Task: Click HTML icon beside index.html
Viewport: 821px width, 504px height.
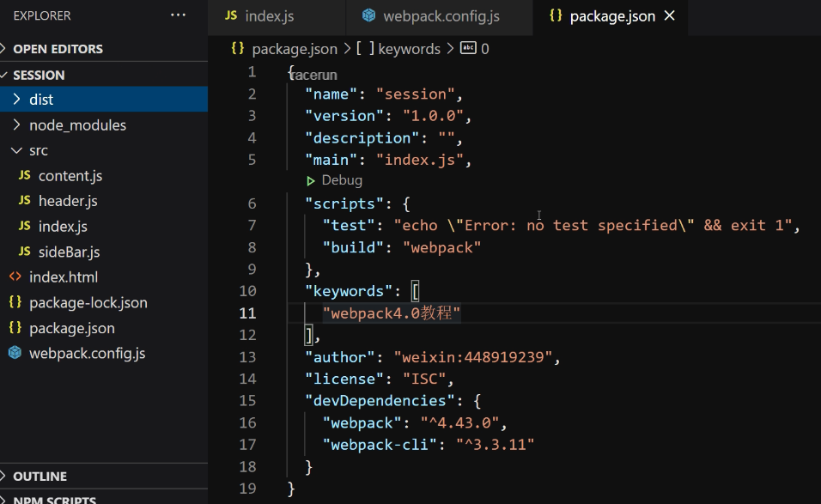Action: [x=15, y=276]
